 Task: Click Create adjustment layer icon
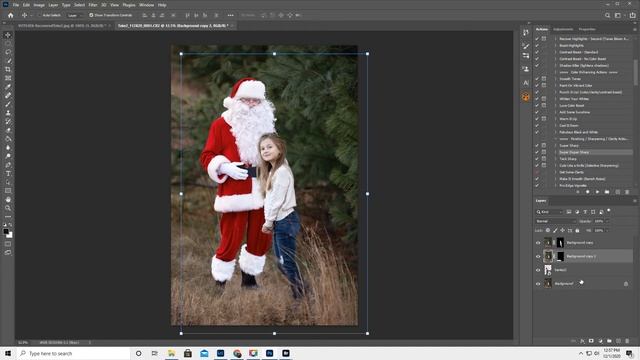600,341
